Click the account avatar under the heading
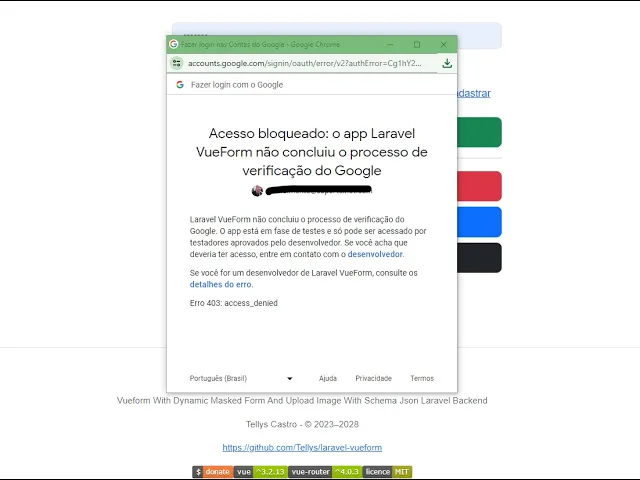The height and width of the screenshot is (480, 640). (257, 191)
